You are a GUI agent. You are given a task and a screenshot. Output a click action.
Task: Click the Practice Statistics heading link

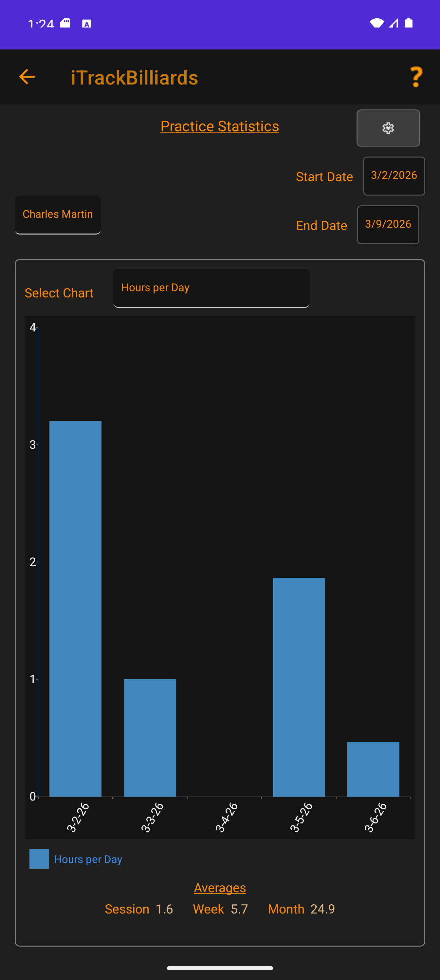219,126
